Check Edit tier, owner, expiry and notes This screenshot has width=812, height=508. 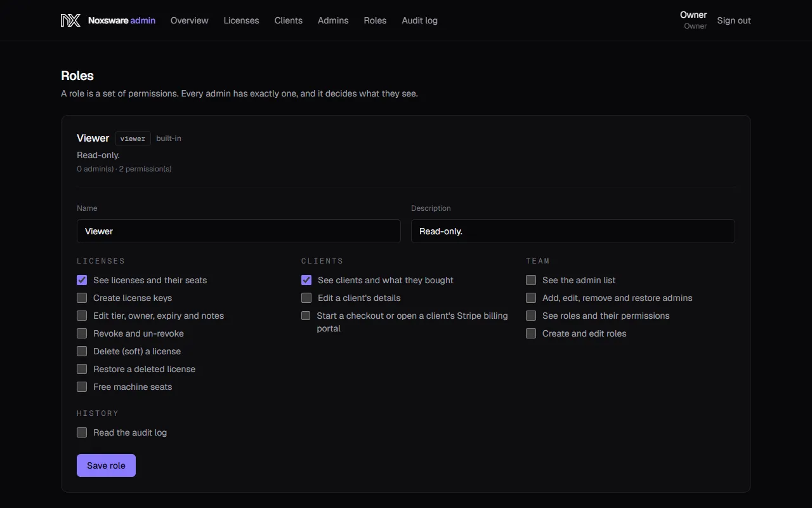[82, 316]
